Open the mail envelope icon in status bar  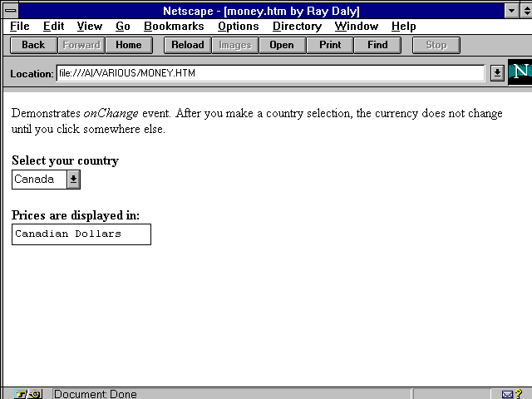(x=508, y=393)
